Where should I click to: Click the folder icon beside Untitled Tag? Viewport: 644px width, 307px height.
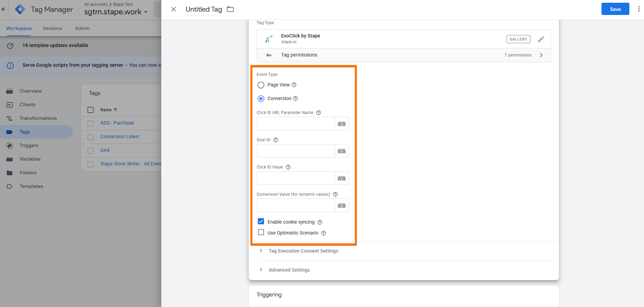(230, 9)
